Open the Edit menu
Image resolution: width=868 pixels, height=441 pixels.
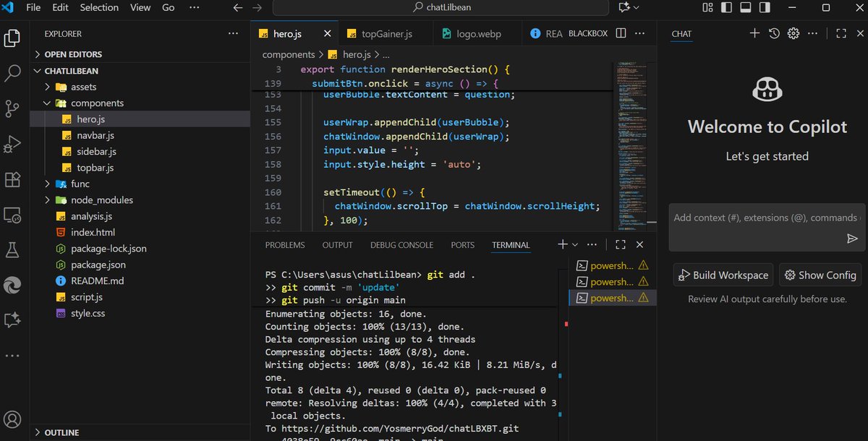61,7
